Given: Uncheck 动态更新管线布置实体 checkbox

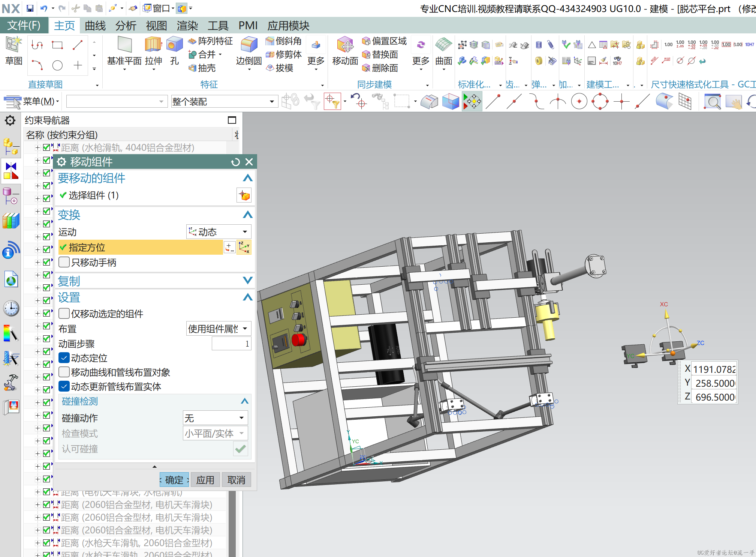Looking at the screenshot, I should (x=64, y=386).
